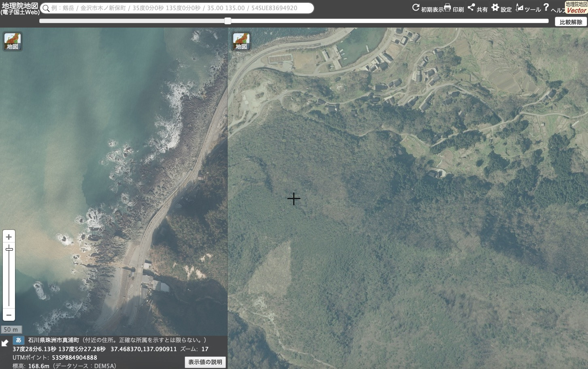Collapse the info panel arrow icon

pyautogui.click(x=5, y=343)
